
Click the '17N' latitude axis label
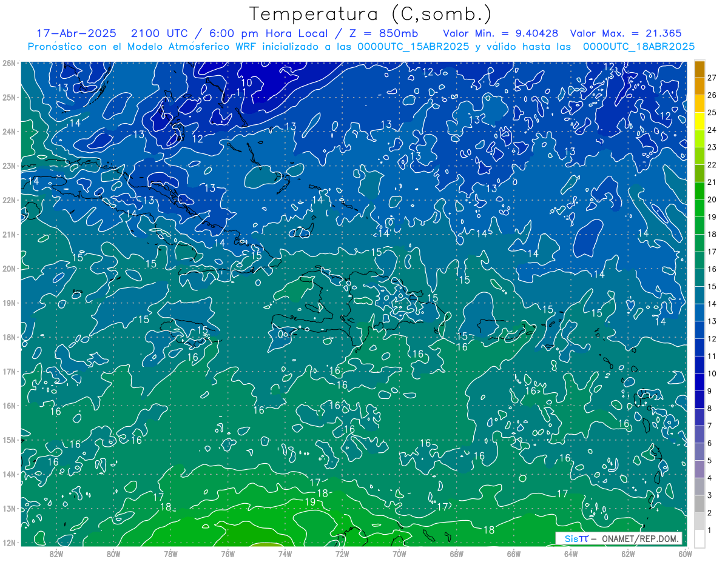[x=8, y=371]
